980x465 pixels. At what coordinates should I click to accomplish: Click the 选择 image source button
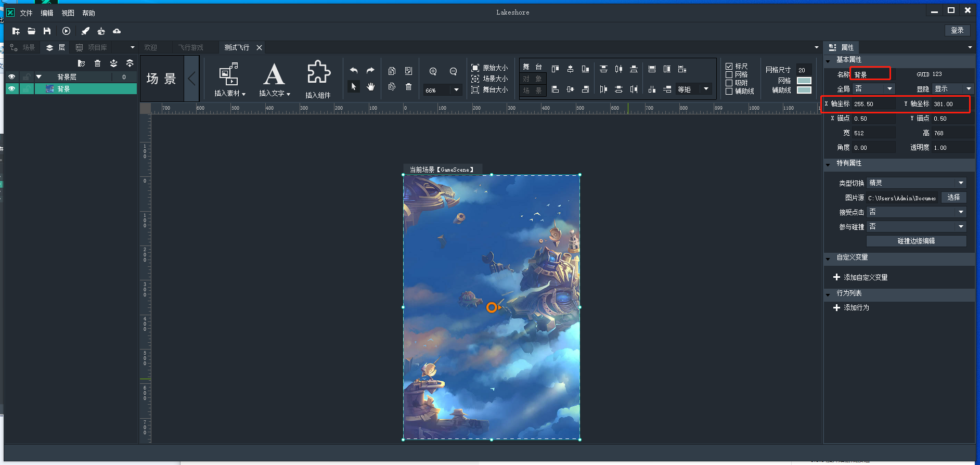(x=953, y=198)
